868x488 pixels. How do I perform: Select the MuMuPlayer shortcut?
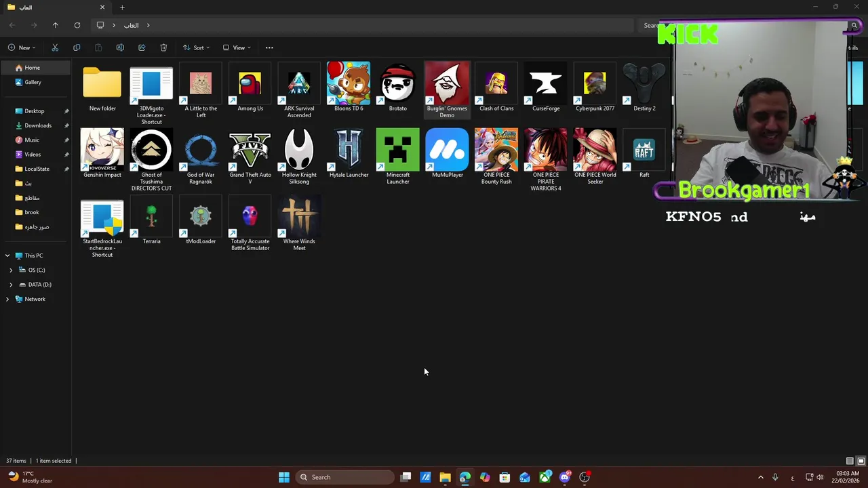pos(447,153)
